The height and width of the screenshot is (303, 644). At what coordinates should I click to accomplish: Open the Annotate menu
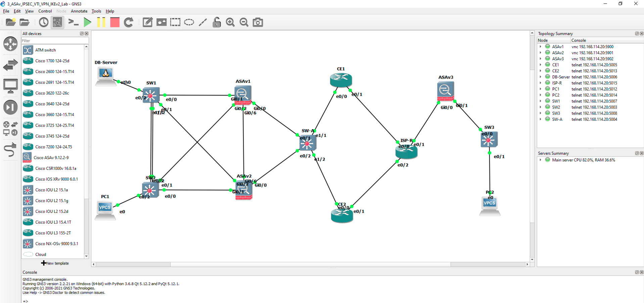coord(79,11)
